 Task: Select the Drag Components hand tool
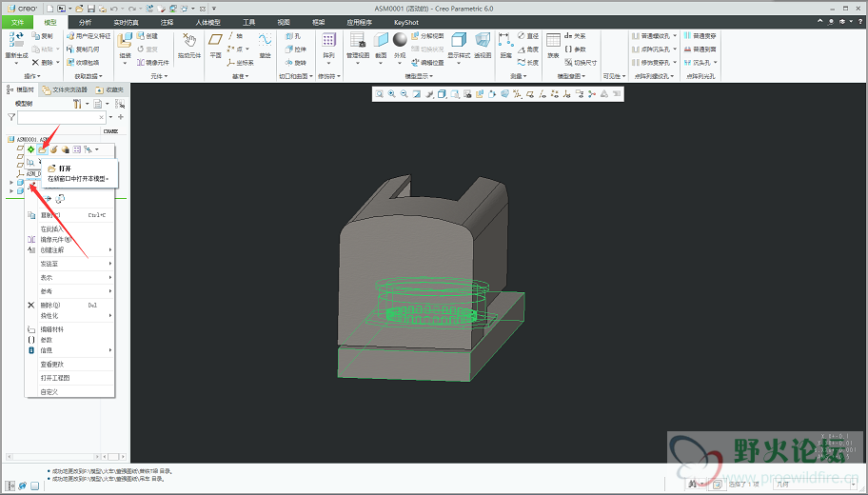(189, 40)
